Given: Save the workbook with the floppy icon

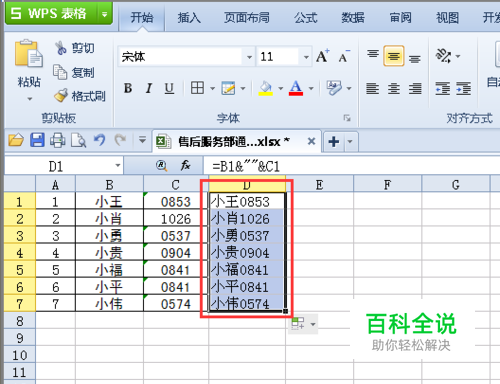Looking at the screenshot, I should 37,140.
